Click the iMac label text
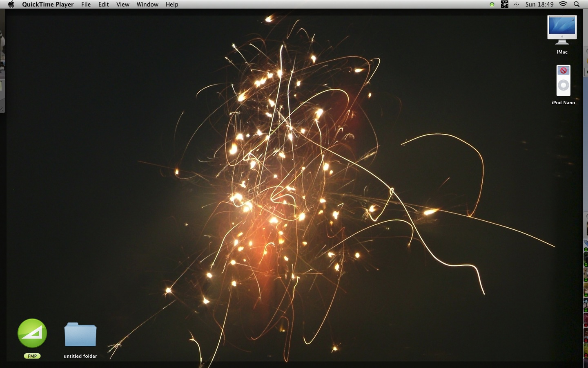This screenshot has height=368, width=588. click(x=562, y=52)
